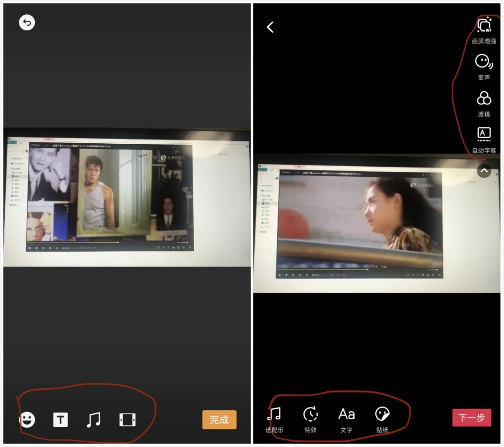Screen dimensions: 504x447
Task: Open the film strip clip trimming icon
Action: tap(127, 420)
